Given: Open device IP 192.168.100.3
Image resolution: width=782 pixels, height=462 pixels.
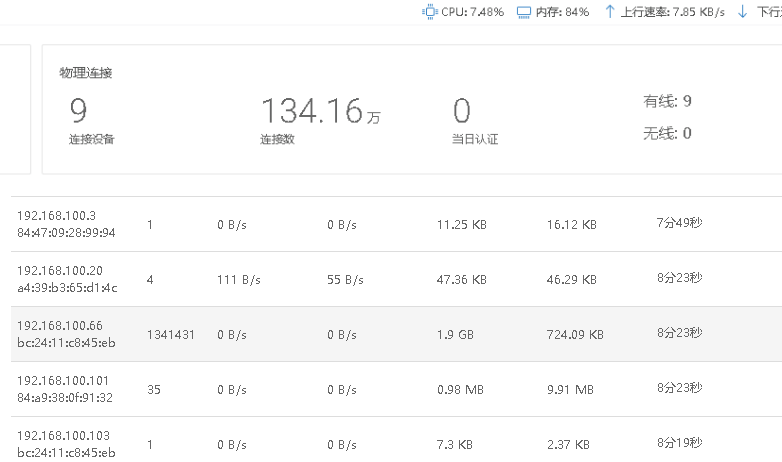Looking at the screenshot, I should 56,216.
